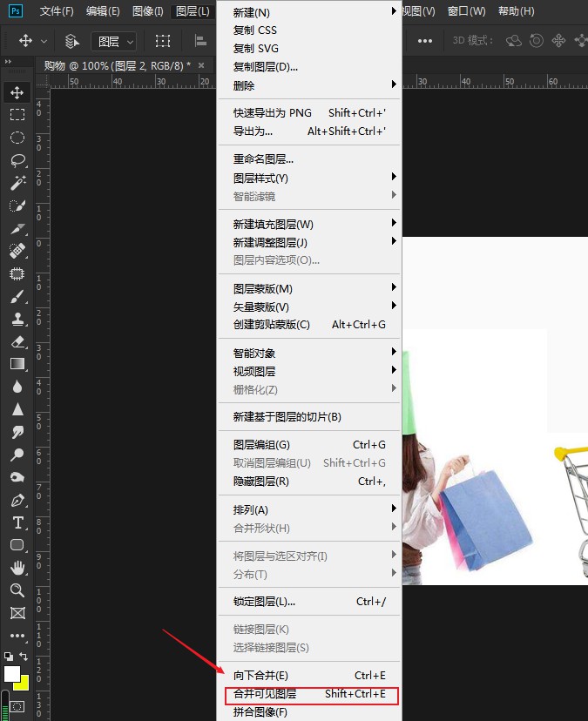The height and width of the screenshot is (721, 588).
Task: Toggle Quick Mask mode
Action: pyautogui.click(x=17, y=707)
